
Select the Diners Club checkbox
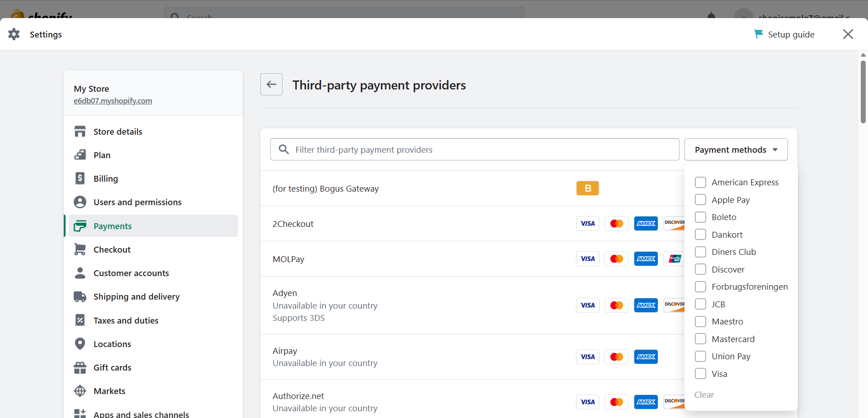[700, 252]
